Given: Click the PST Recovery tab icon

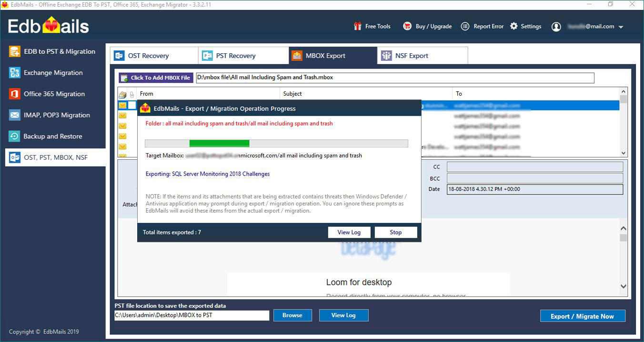Looking at the screenshot, I should coord(207,56).
